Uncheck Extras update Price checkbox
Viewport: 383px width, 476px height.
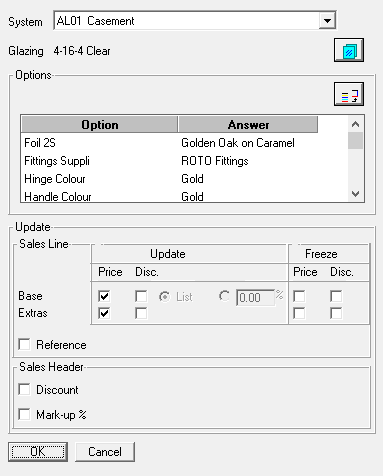(104, 313)
